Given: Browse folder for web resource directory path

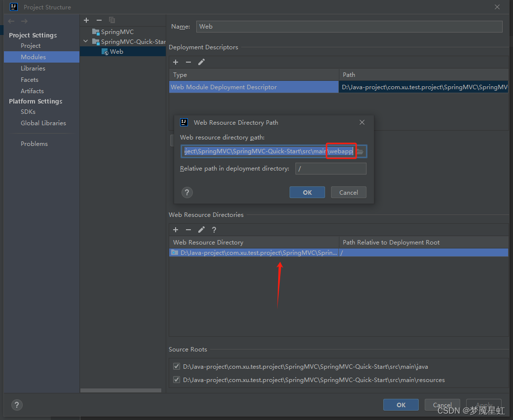Looking at the screenshot, I should pyautogui.click(x=361, y=151).
